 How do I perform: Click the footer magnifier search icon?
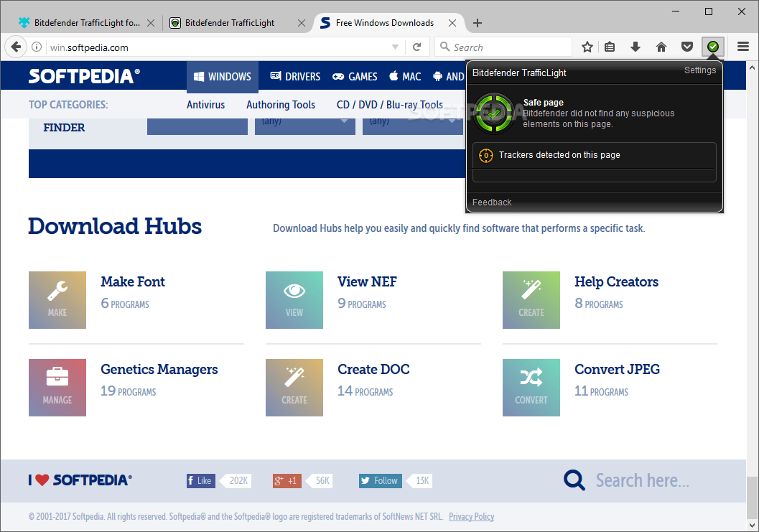573,480
